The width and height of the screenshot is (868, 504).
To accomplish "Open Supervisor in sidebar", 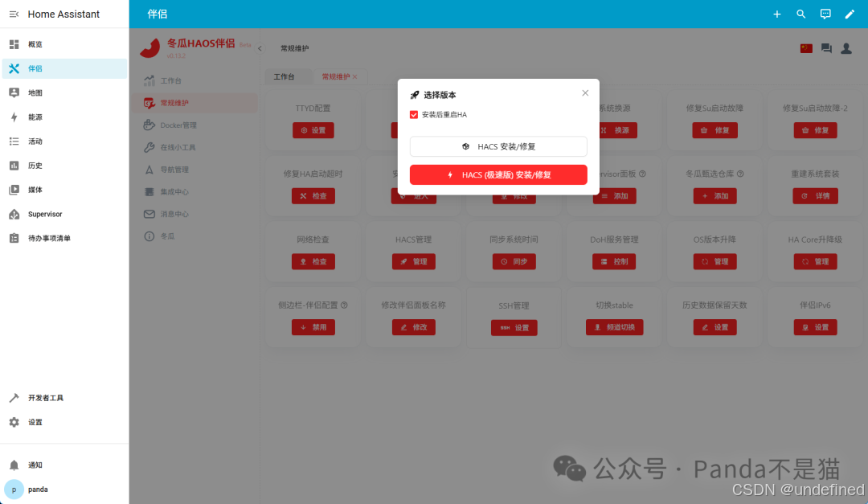I will coord(64,215).
